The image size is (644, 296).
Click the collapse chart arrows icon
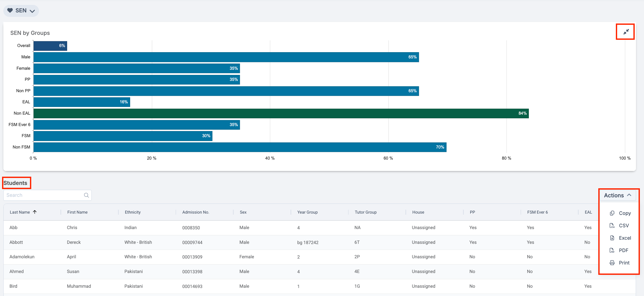[626, 32]
